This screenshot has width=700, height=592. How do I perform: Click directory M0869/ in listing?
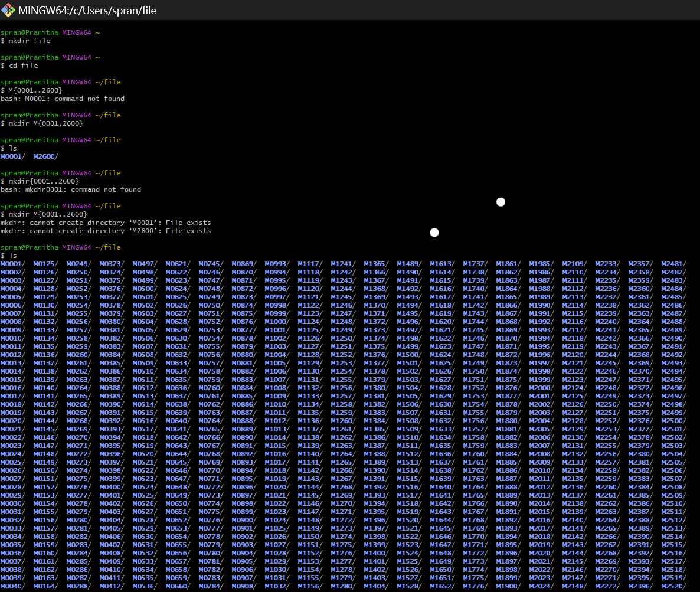tap(244, 264)
